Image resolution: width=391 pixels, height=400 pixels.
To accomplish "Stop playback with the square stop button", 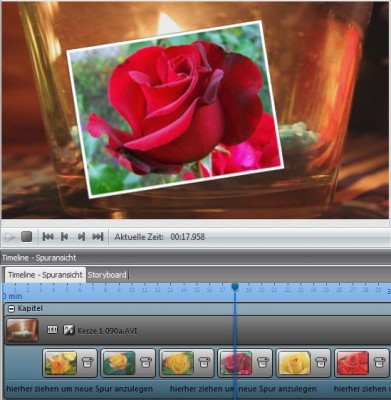I will tap(26, 237).
